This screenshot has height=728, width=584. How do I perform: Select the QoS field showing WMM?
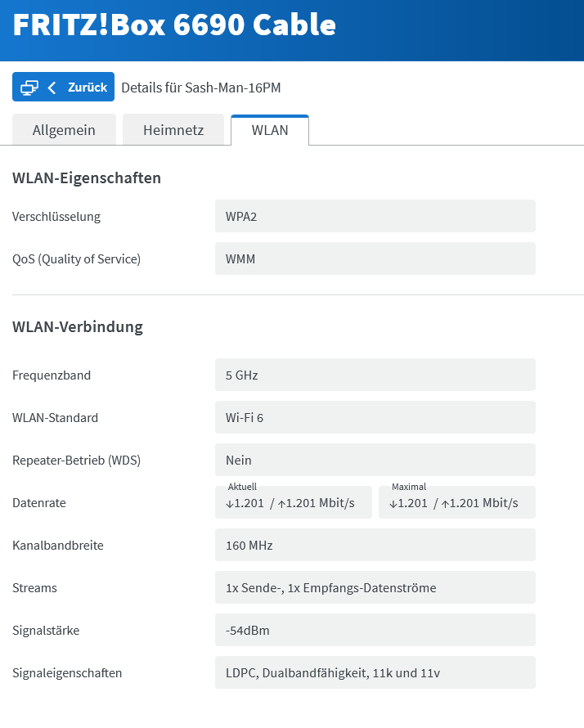[375, 259]
